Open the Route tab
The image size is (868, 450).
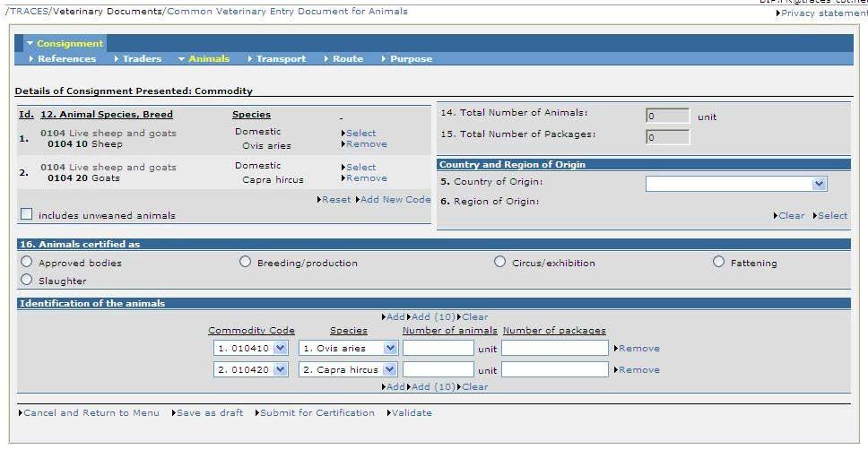(348, 58)
